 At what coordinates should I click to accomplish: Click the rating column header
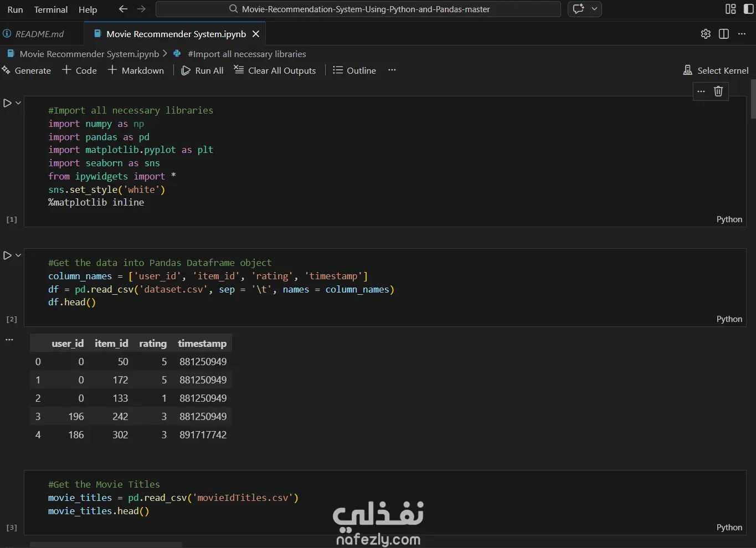tap(153, 344)
